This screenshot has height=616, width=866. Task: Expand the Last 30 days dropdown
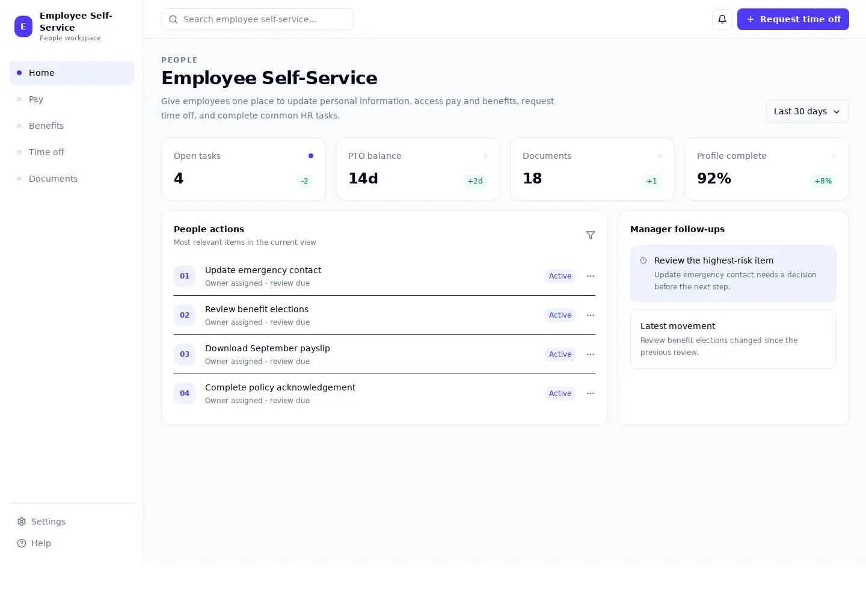pos(807,111)
